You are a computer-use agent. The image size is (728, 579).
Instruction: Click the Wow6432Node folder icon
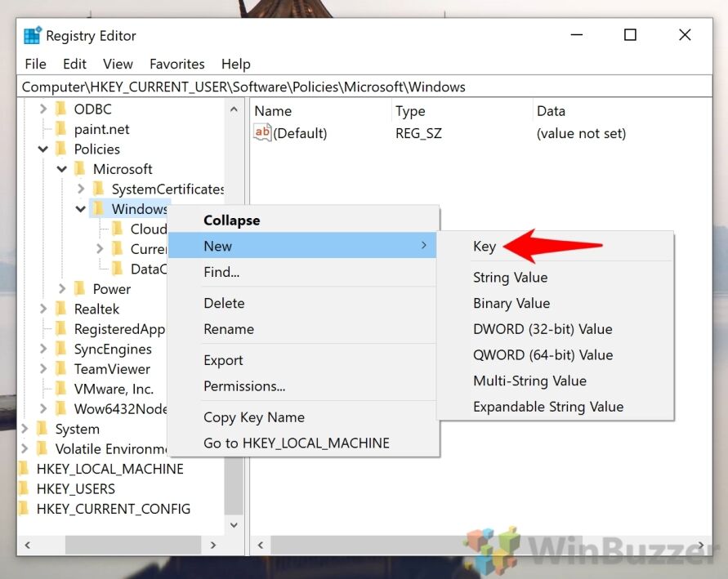click(60, 408)
